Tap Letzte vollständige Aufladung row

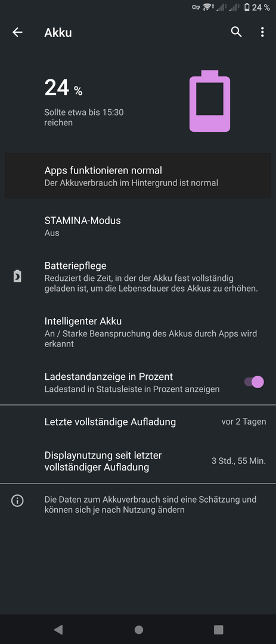(x=138, y=422)
